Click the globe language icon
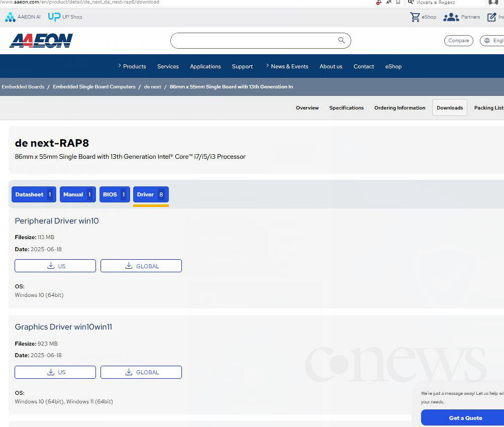This screenshot has width=504, height=427. pyautogui.click(x=487, y=41)
